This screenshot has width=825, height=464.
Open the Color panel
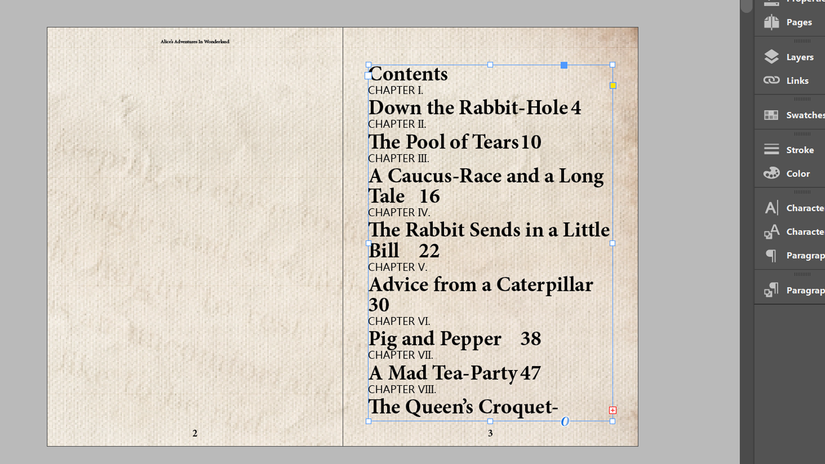[x=789, y=173]
